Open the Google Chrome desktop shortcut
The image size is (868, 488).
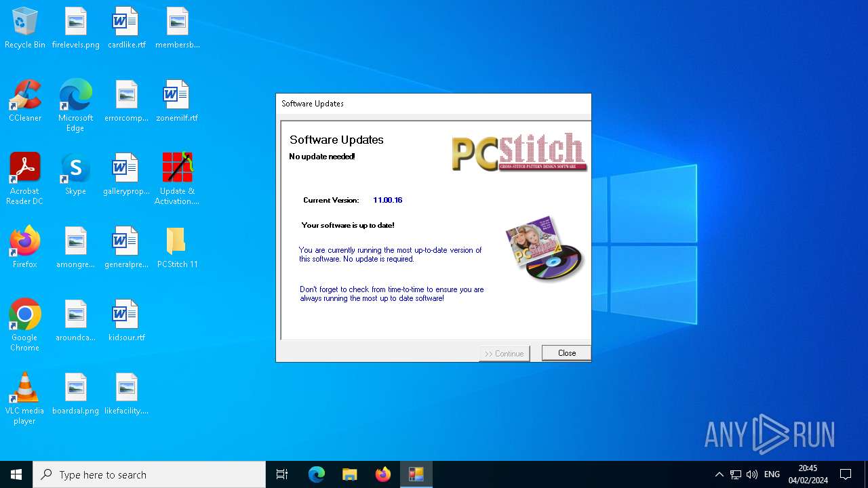tap(25, 325)
